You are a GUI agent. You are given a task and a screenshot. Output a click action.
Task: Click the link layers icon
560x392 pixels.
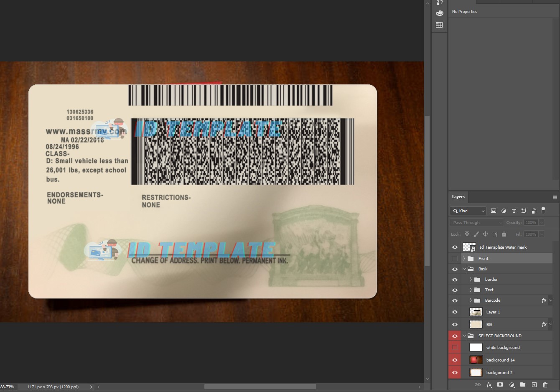pyautogui.click(x=478, y=385)
